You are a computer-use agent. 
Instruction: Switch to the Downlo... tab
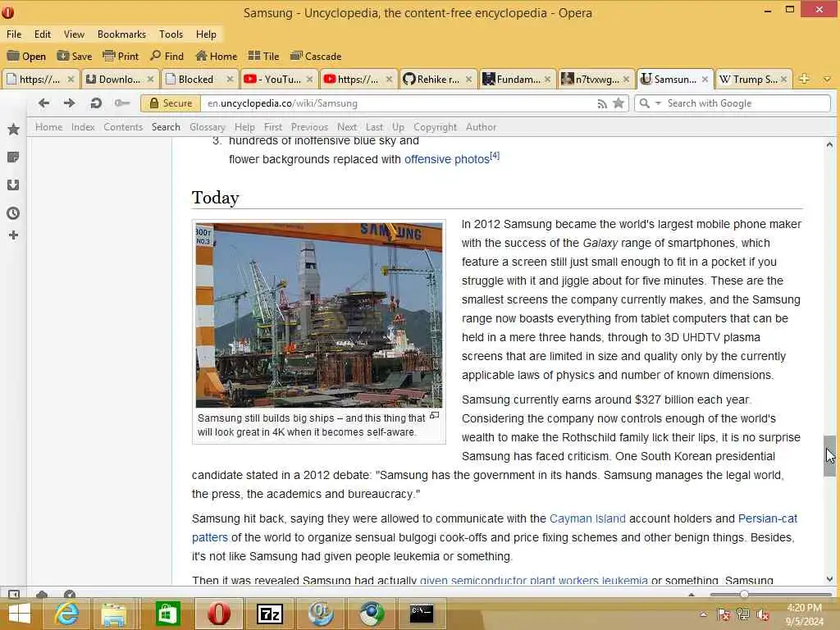(x=120, y=80)
